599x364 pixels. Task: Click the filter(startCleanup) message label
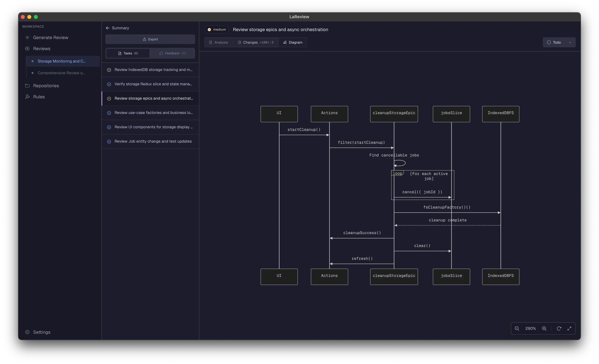click(x=361, y=142)
